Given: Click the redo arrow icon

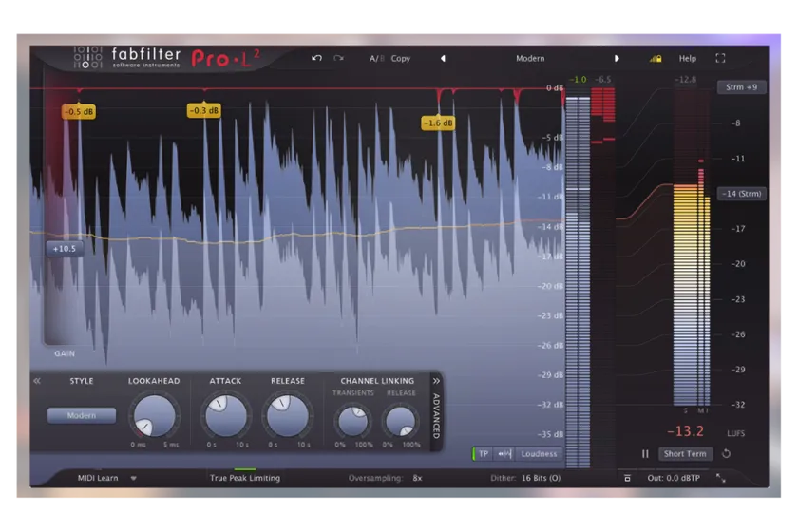Looking at the screenshot, I should (338, 58).
